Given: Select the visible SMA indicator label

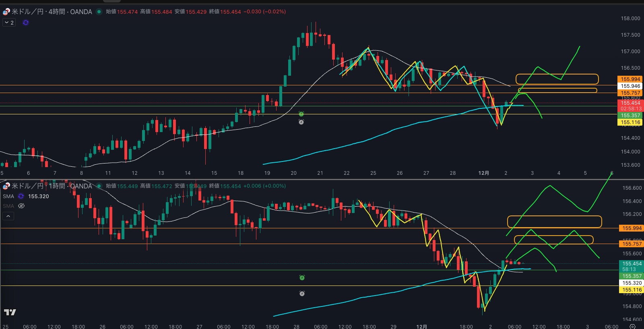Looking at the screenshot, I should [8, 196].
